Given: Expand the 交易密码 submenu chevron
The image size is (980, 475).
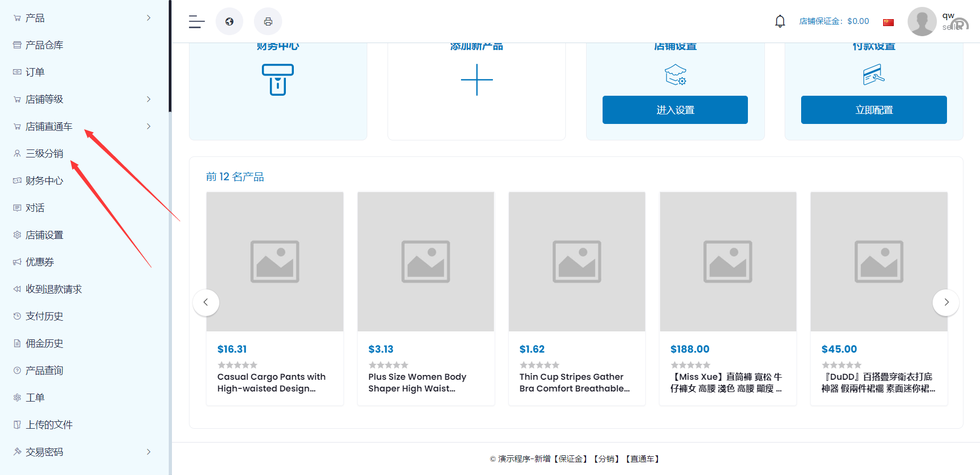Looking at the screenshot, I should 149,452.
